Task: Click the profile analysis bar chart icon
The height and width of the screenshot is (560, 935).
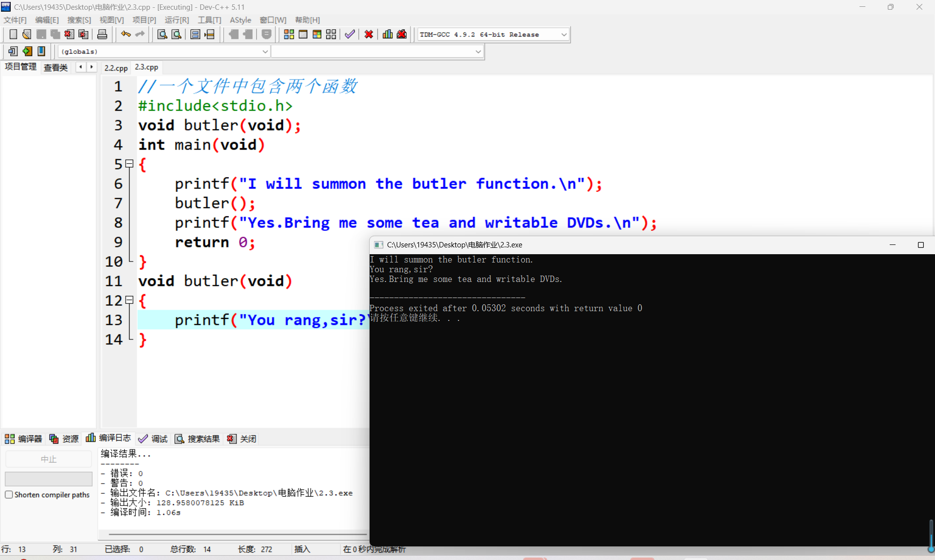Action: tap(388, 34)
